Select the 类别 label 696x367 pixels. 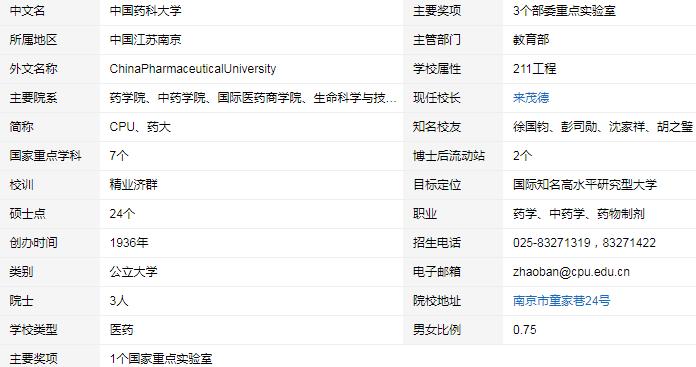pyautogui.click(x=21, y=271)
